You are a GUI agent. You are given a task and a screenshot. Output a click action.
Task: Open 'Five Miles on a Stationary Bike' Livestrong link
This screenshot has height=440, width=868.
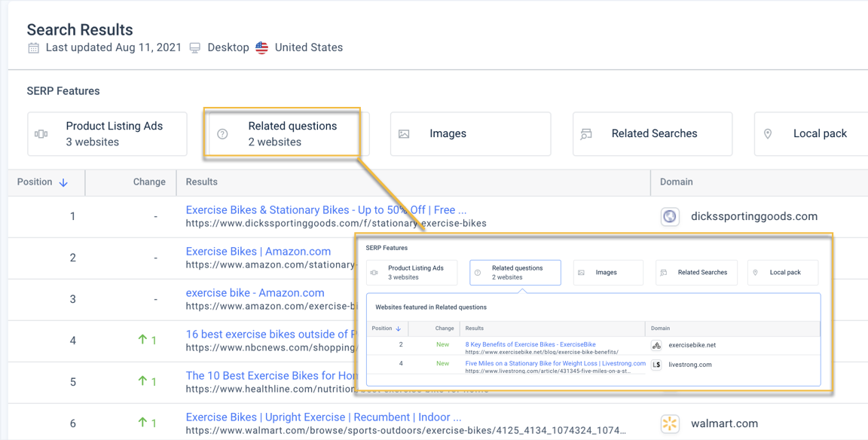555,364
